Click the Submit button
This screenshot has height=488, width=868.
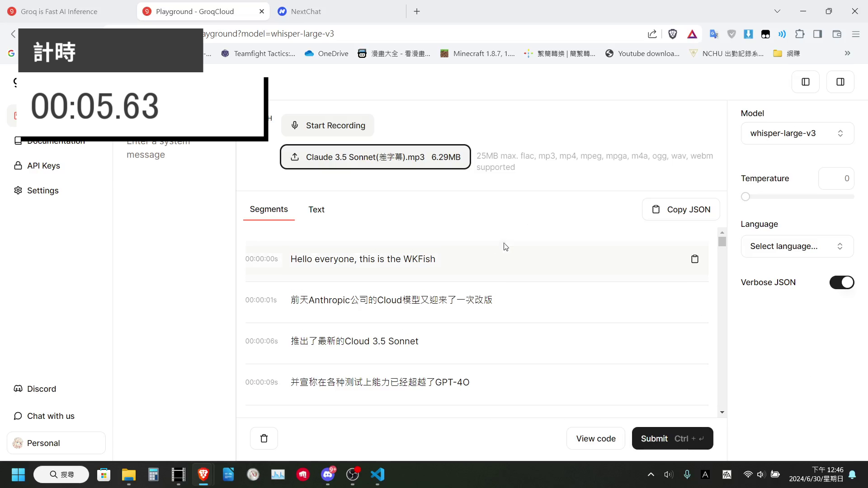tap(672, 438)
